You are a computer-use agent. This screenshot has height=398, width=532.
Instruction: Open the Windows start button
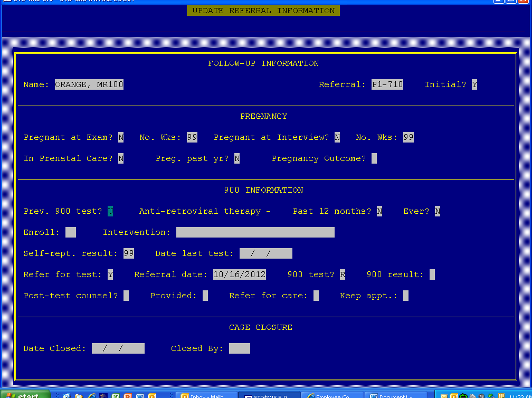point(25,395)
